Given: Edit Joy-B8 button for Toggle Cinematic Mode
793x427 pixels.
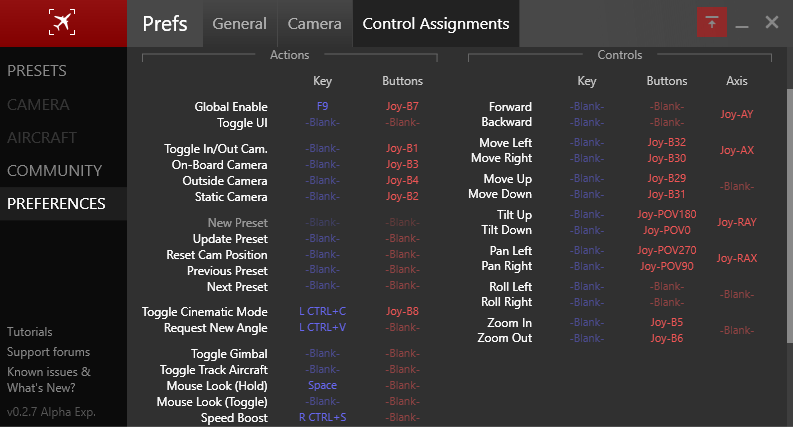Looking at the screenshot, I should coord(403,311).
